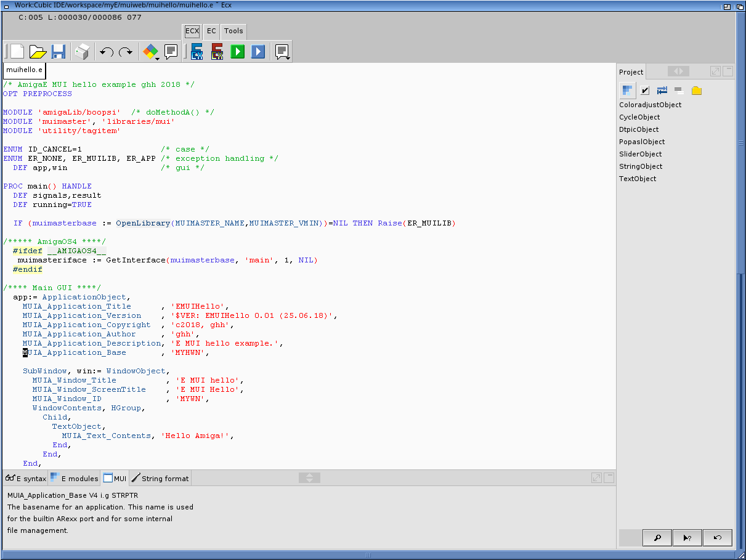746x560 pixels.
Task: Save the file using the floppy disk icon
Action: click(x=59, y=52)
